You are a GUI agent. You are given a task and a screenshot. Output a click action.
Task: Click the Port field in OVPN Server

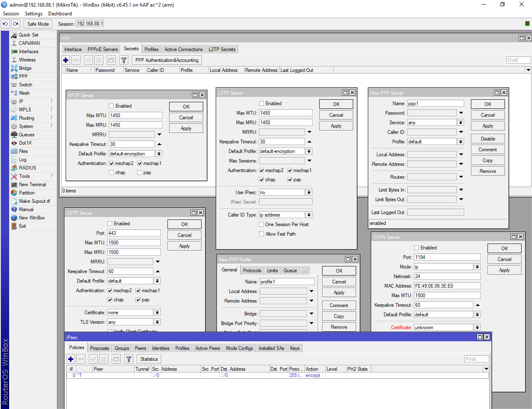(447, 257)
